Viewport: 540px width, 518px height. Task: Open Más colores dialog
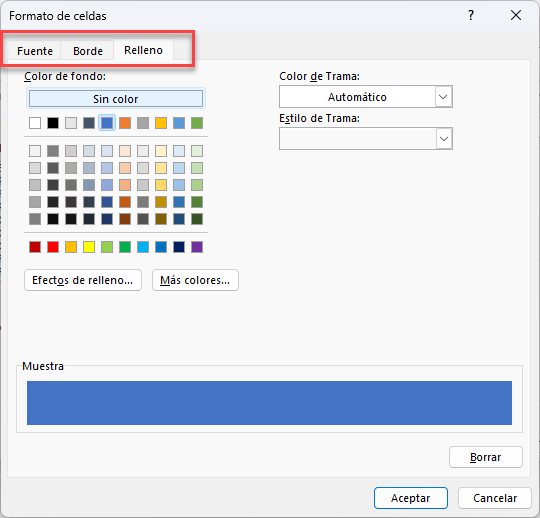click(195, 280)
